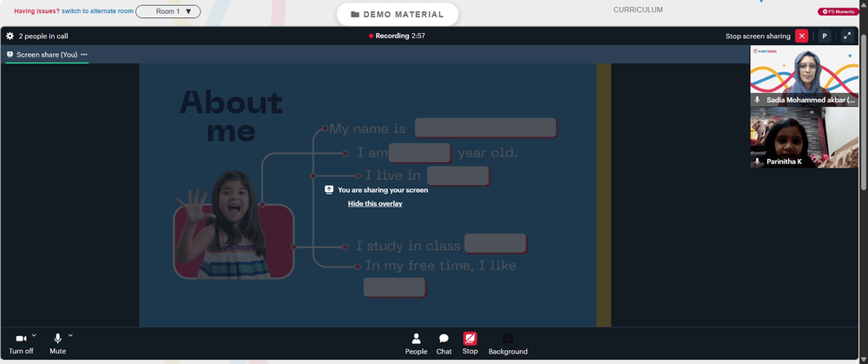Mute the microphone
This screenshot has height=364, width=868.
[x=57, y=343]
